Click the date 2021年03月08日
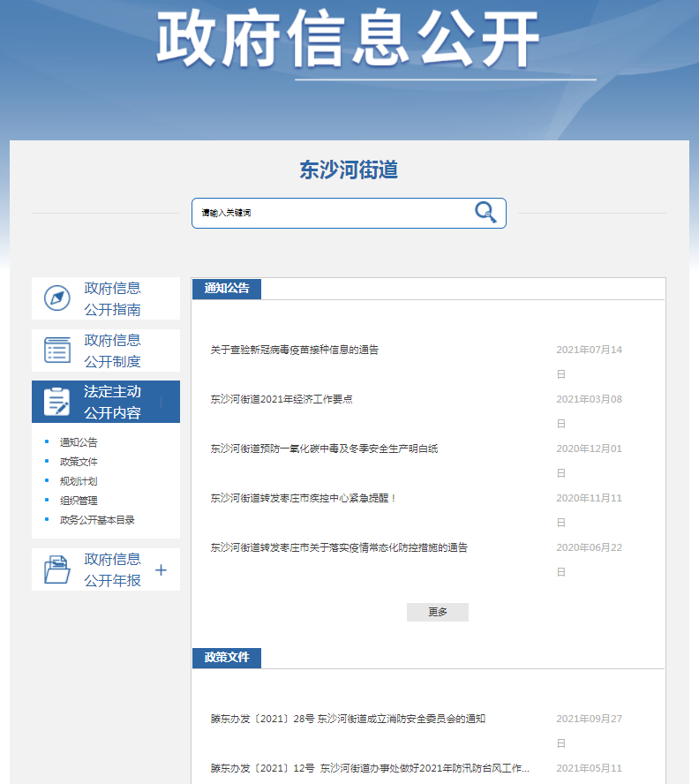This screenshot has height=784, width=699. (x=589, y=411)
